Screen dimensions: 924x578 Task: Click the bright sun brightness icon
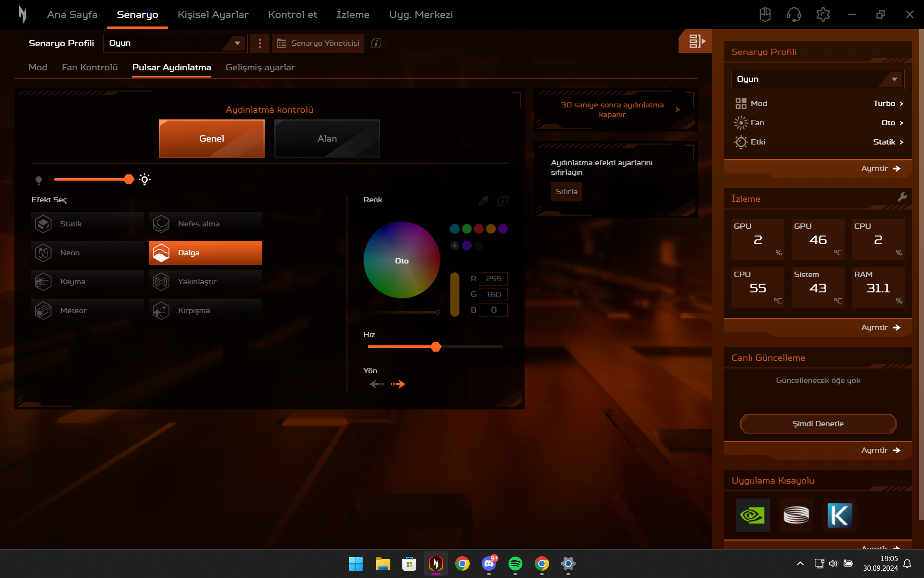coord(144,179)
